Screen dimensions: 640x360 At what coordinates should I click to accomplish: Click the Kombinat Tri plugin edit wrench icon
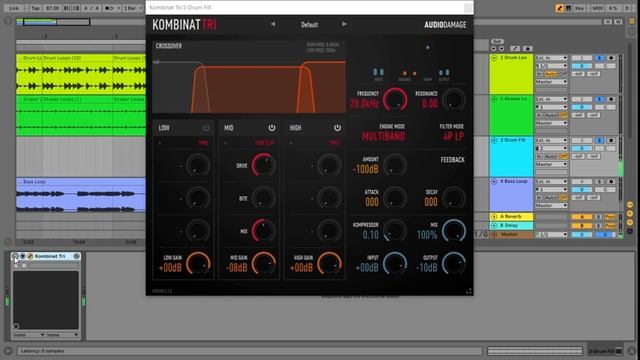pos(30,256)
